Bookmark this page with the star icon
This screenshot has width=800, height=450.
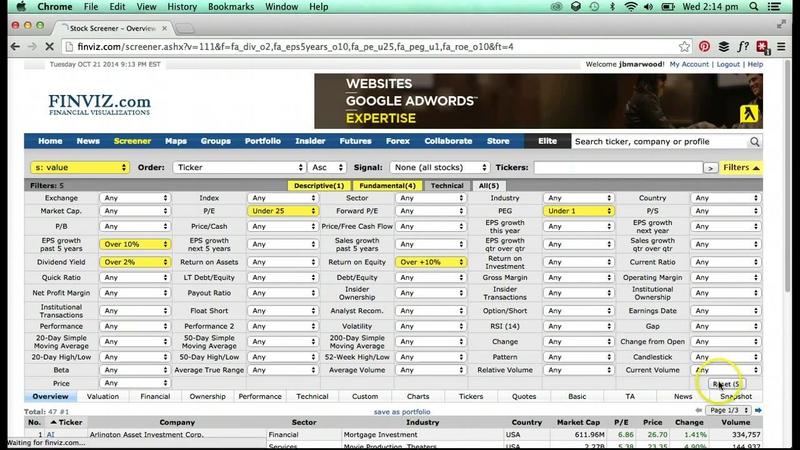point(684,46)
